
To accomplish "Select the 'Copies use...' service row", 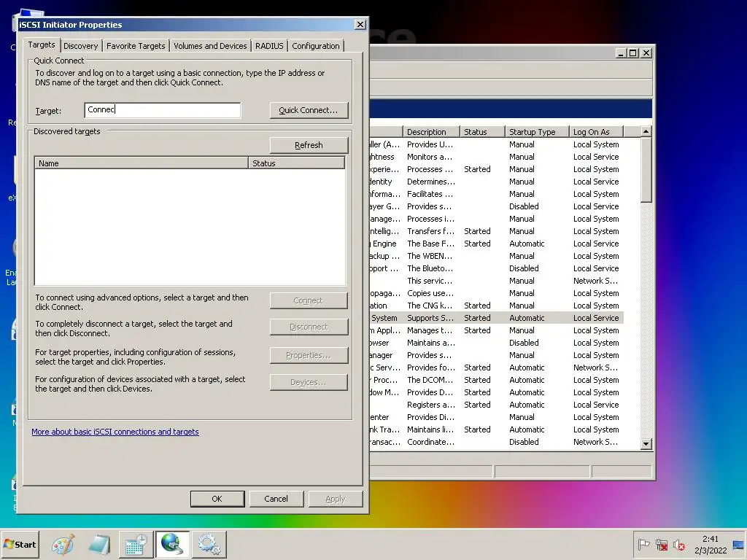I will (x=496, y=293).
